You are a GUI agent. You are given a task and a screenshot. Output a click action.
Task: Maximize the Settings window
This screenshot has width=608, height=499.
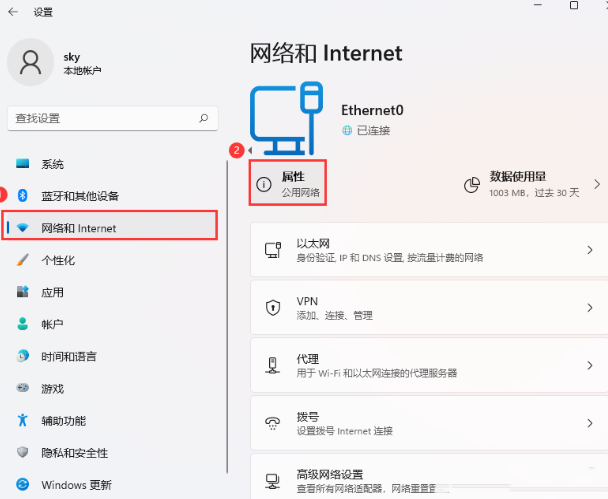coord(574,5)
